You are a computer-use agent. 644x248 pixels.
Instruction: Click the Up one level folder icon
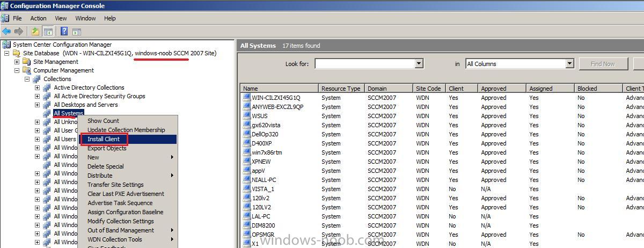(x=35, y=32)
